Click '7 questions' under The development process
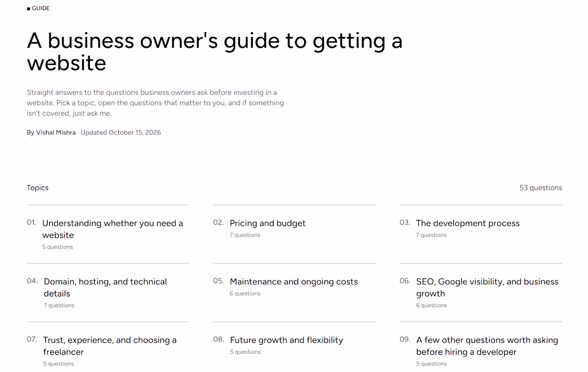 tap(431, 235)
